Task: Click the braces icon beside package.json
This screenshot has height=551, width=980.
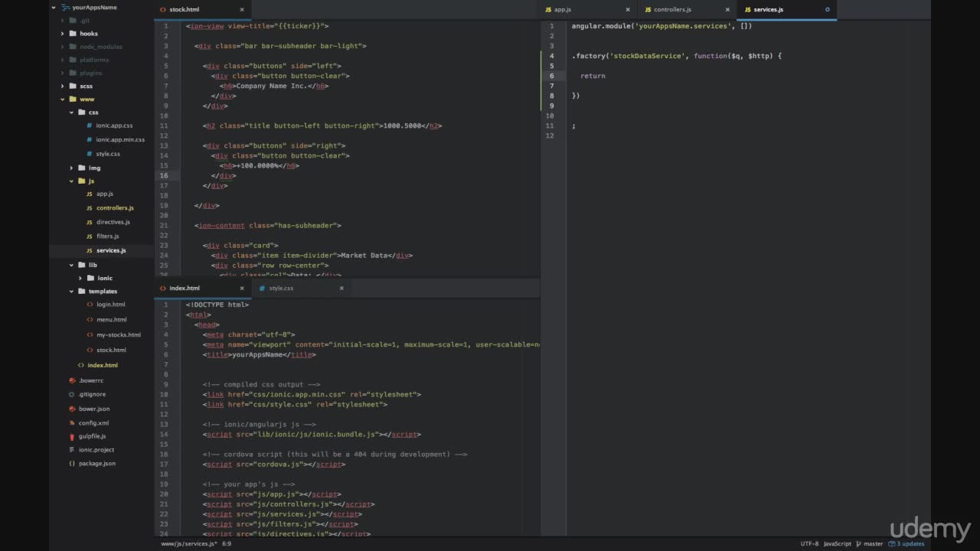Action: coord(72,464)
